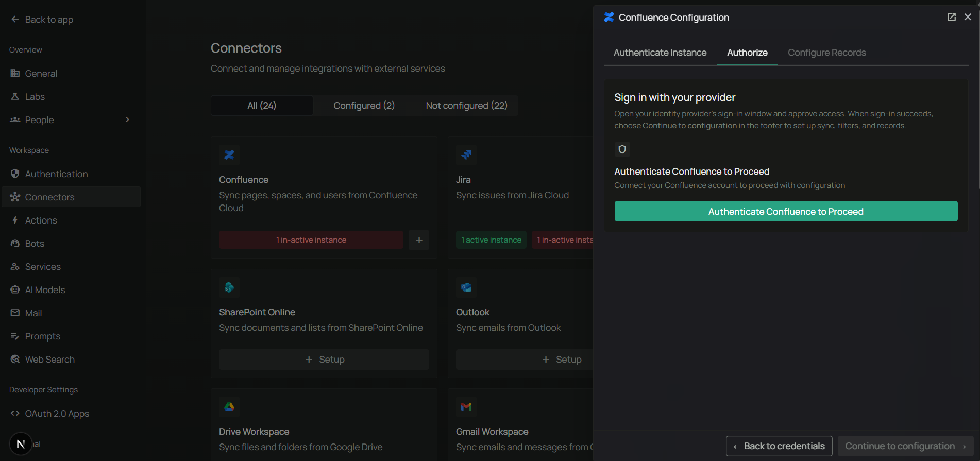Click the Google Drive logo icon
Screen dimensions: 980x461
(x=229, y=406)
